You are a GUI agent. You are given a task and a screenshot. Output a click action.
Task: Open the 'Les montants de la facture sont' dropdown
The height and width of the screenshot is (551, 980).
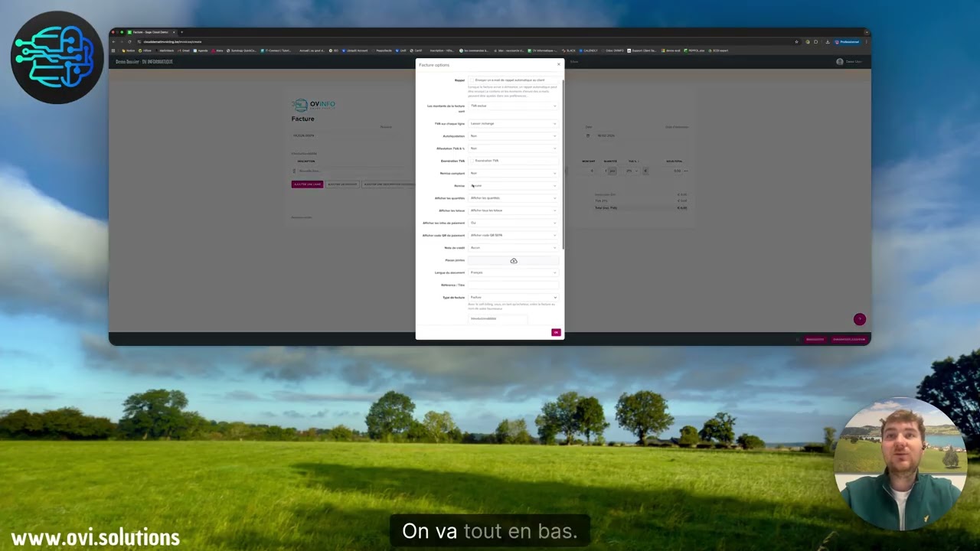[x=513, y=106]
